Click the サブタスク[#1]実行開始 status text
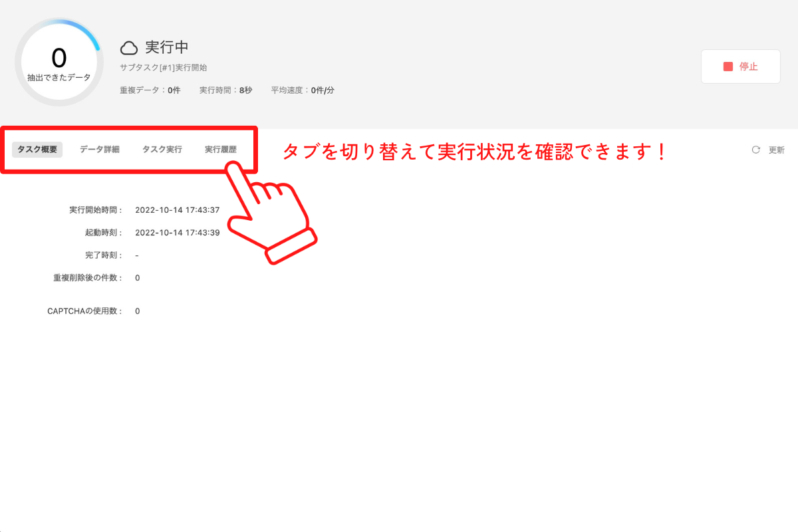798x532 pixels. (165, 67)
